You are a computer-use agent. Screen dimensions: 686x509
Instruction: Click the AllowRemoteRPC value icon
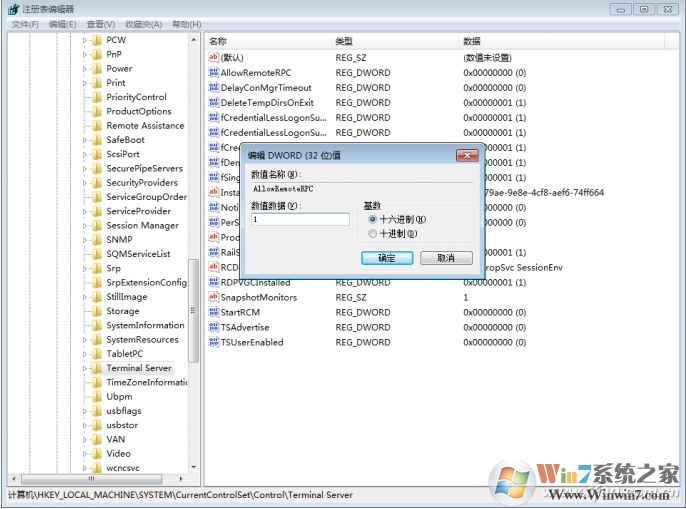point(214,73)
